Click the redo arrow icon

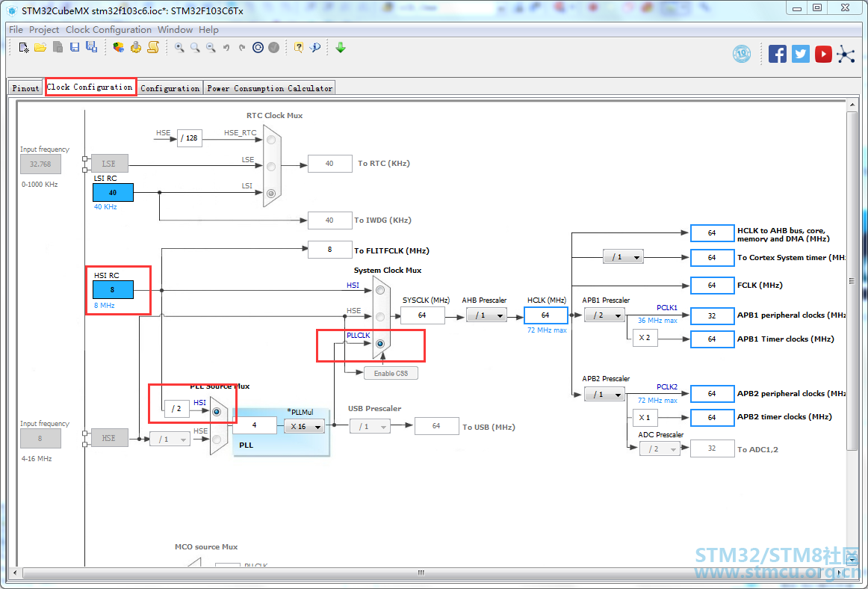tap(242, 48)
